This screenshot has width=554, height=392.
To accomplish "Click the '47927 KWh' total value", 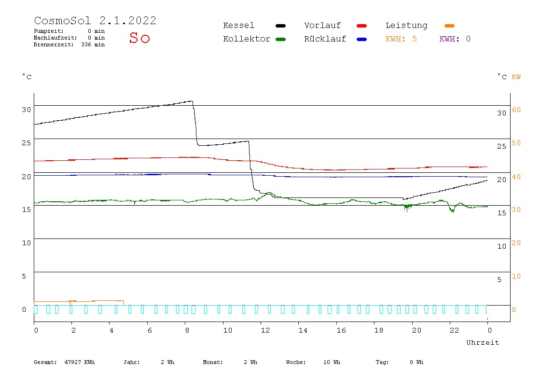I will pyautogui.click(x=80, y=362).
